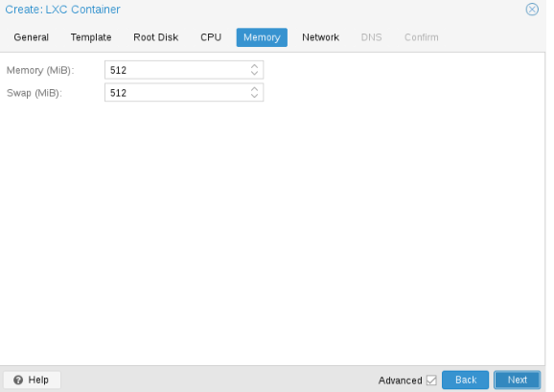Switch to the General tab

pos(31,37)
